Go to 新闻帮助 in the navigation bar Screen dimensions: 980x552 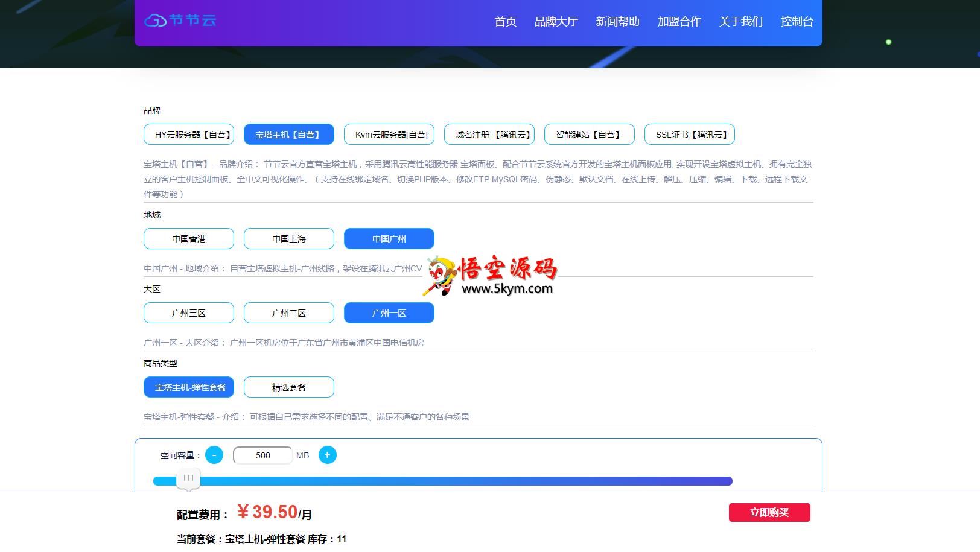click(x=617, y=22)
